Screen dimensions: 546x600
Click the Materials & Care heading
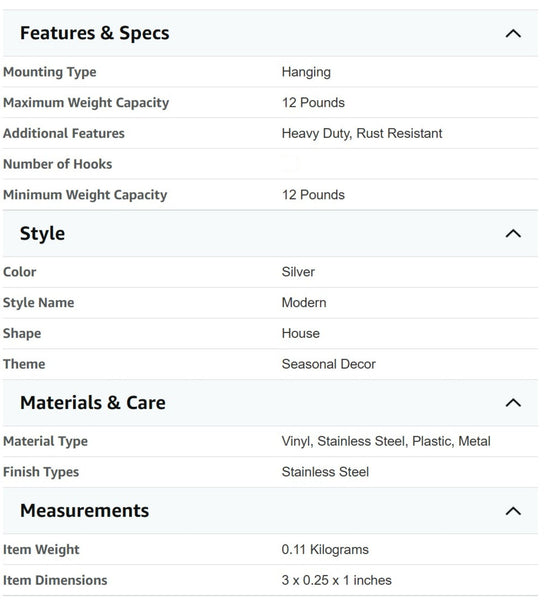93,403
